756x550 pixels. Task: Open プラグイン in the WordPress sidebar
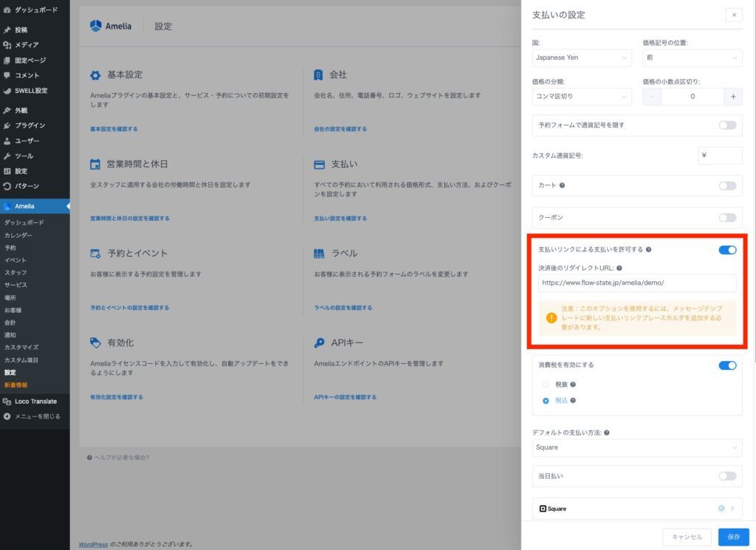(30, 126)
